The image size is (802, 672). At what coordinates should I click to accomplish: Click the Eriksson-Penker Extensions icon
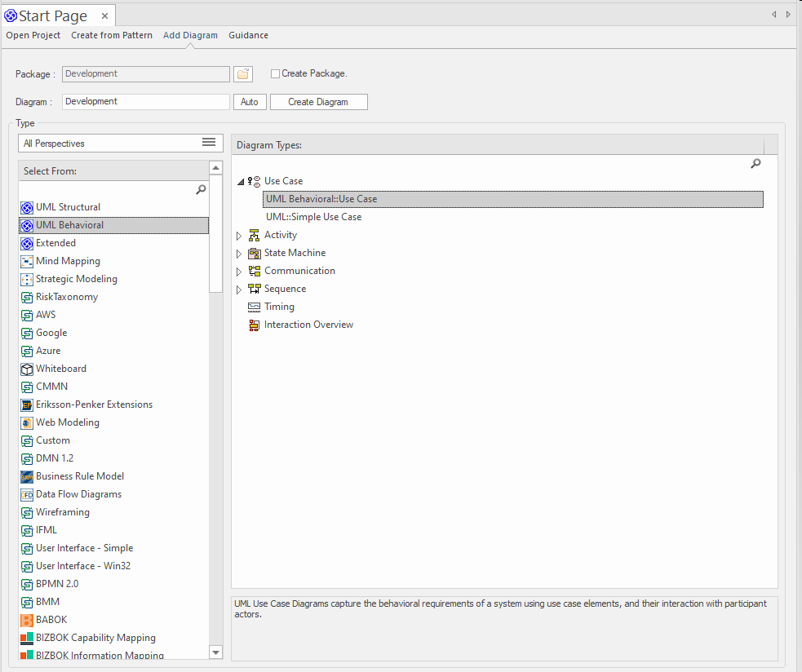pyautogui.click(x=27, y=405)
